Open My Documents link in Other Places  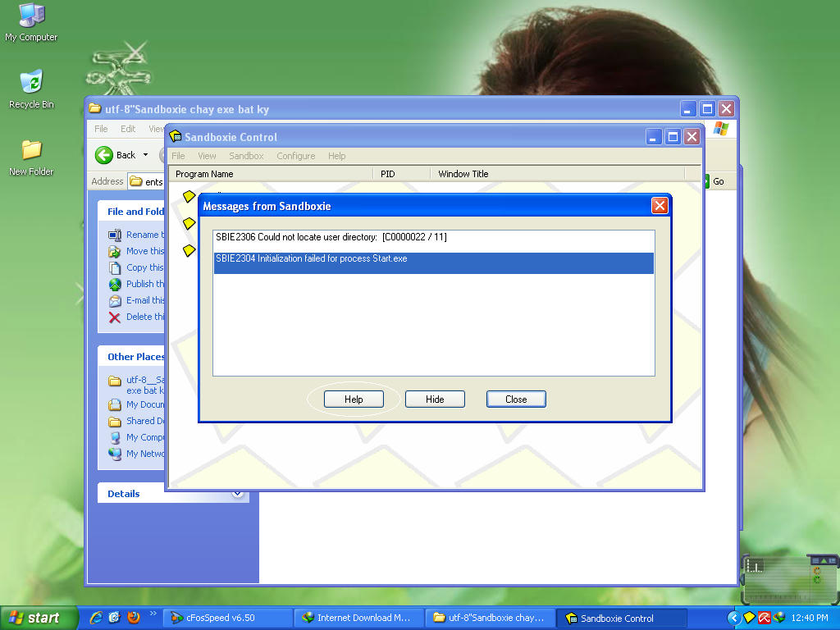tap(145, 404)
